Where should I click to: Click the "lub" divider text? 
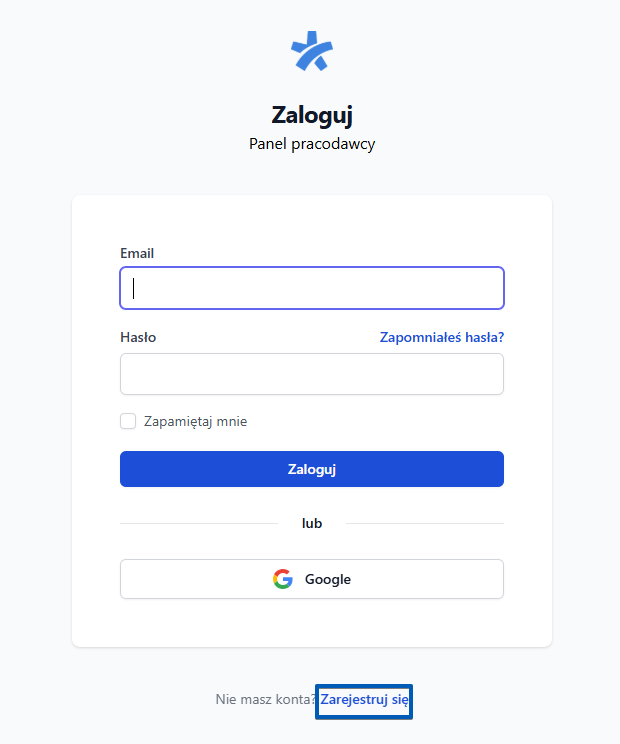pos(312,523)
